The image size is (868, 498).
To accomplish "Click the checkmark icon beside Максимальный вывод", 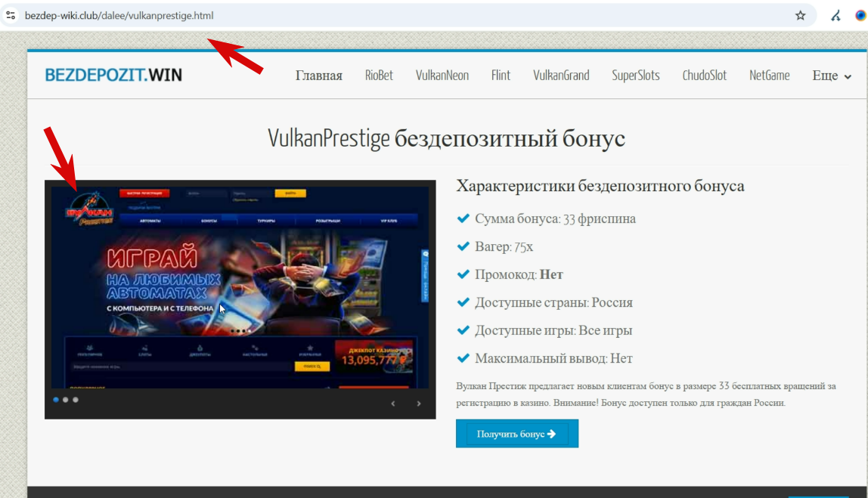I will [x=463, y=358].
